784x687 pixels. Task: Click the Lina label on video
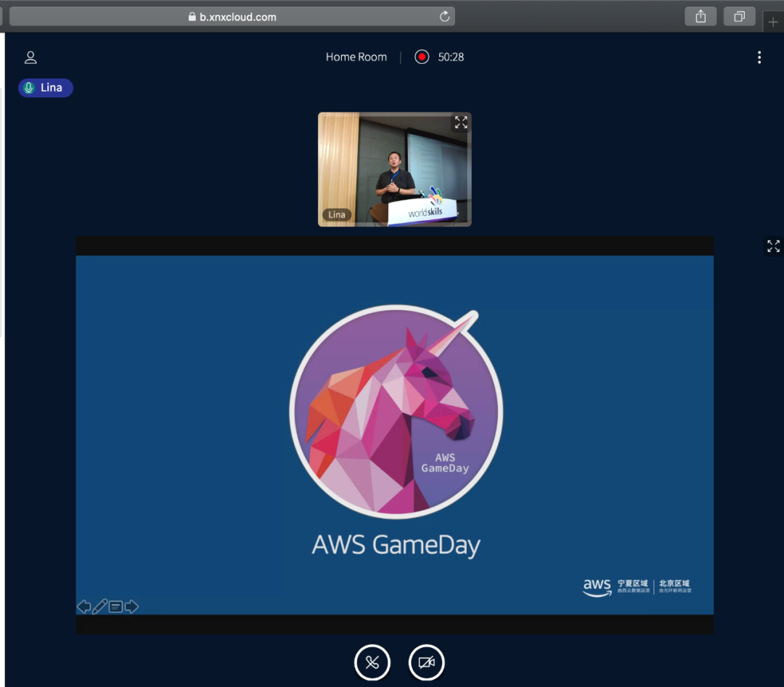click(337, 215)
